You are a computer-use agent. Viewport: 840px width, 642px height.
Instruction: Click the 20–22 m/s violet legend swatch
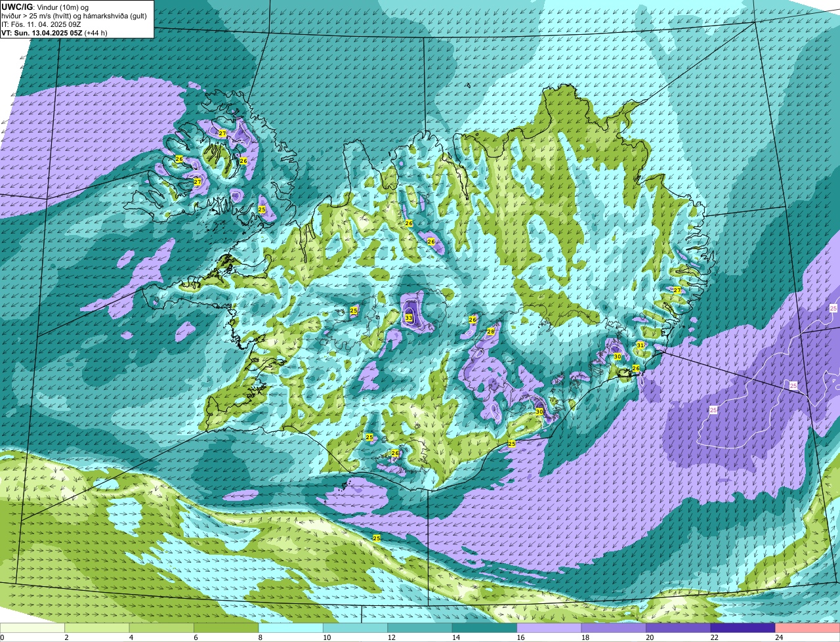pyautogui.click(x=679, y=628)
